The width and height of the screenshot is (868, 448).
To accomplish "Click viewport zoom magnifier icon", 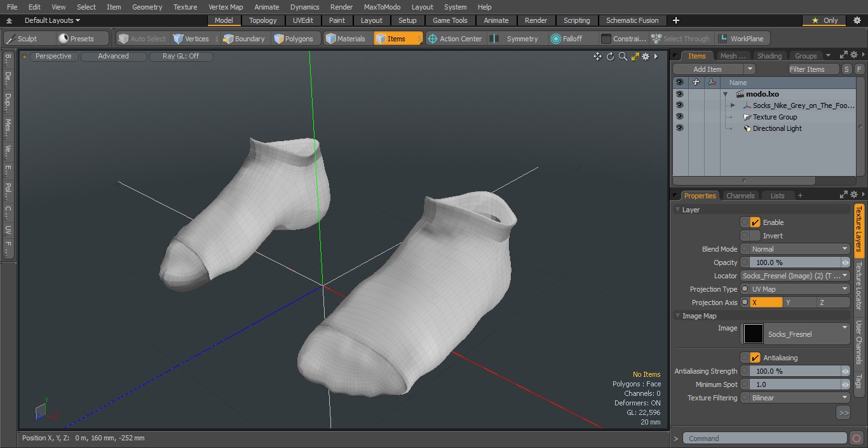I will coord(623,57).
